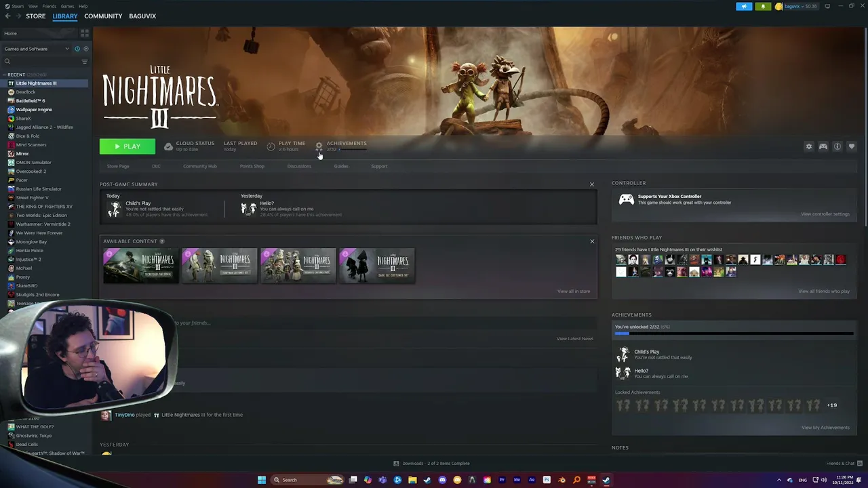868x488 pixels.
Task: Open the Windows Start button
Action: [x=262, y=480]
